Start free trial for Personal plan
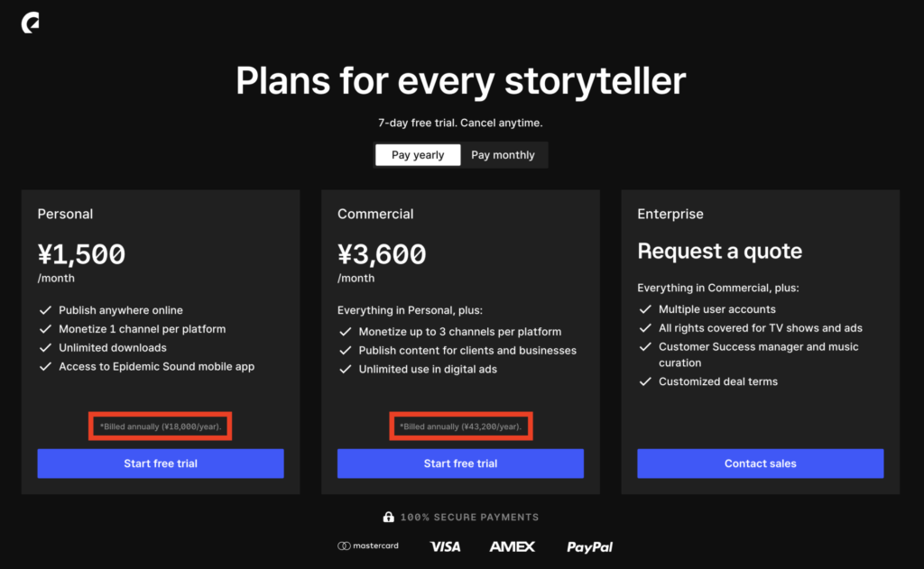The image size is (924, 569). [x=161, y=463]
